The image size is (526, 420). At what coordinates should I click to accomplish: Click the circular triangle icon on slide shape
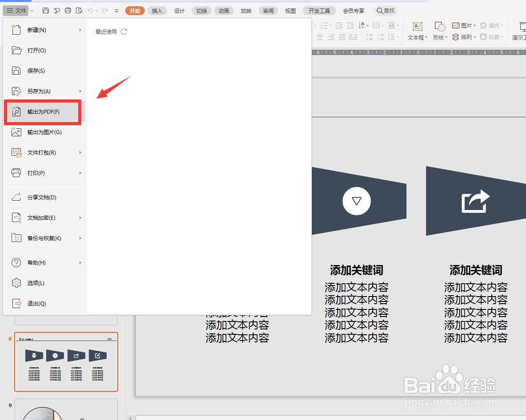(357, 201)
